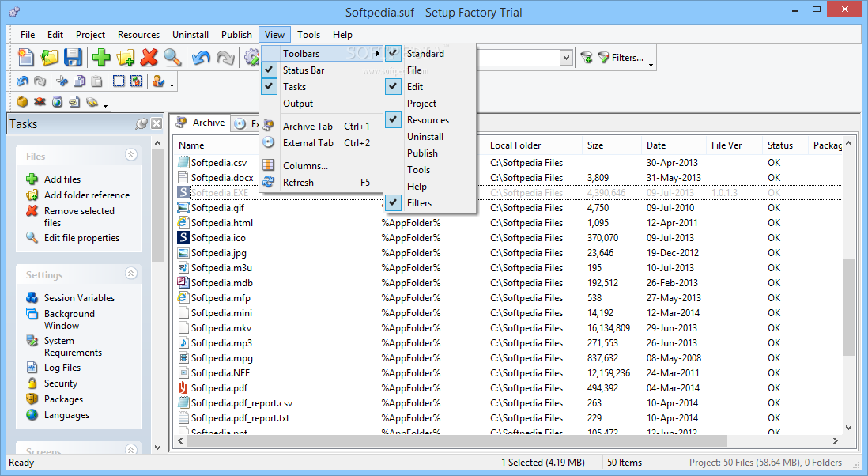The height and width of the screenshot is (476, 868).
Task: Click the large blue Undo arrow icon
Action: [201, 57]
